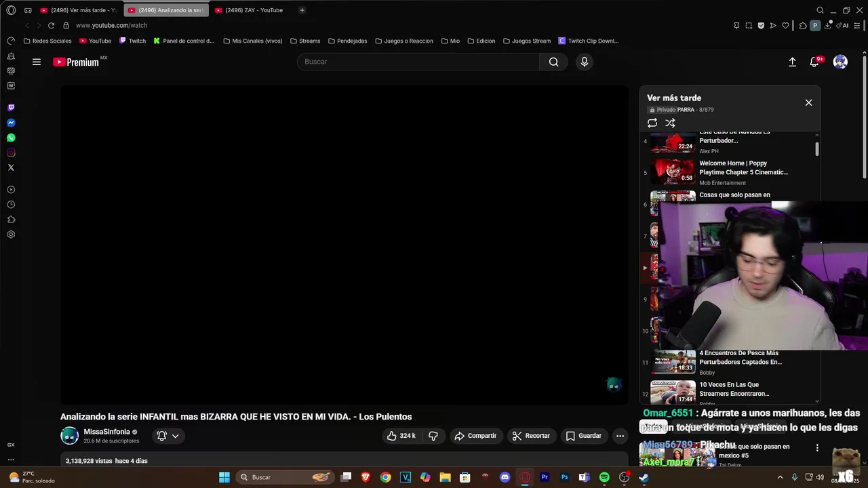
Task: Expand the Mis Canales (vivos) bookmark folder
Action: (x=252, y=41)
